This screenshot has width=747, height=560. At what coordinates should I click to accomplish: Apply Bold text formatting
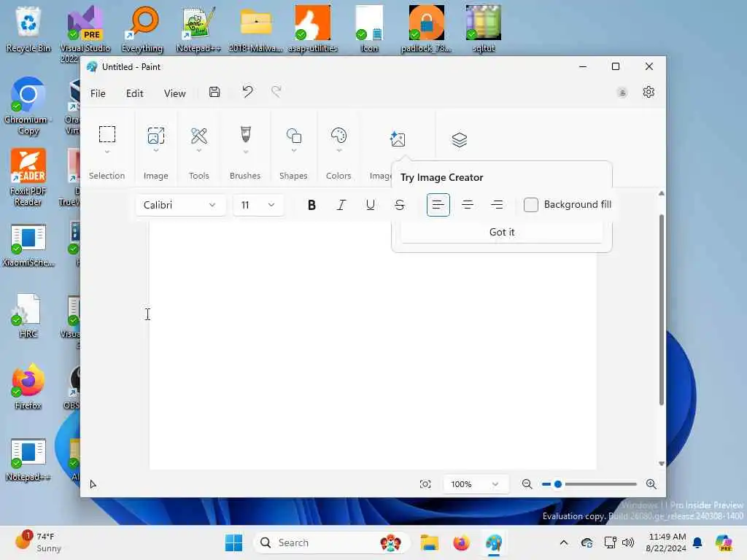click(311, 205)
